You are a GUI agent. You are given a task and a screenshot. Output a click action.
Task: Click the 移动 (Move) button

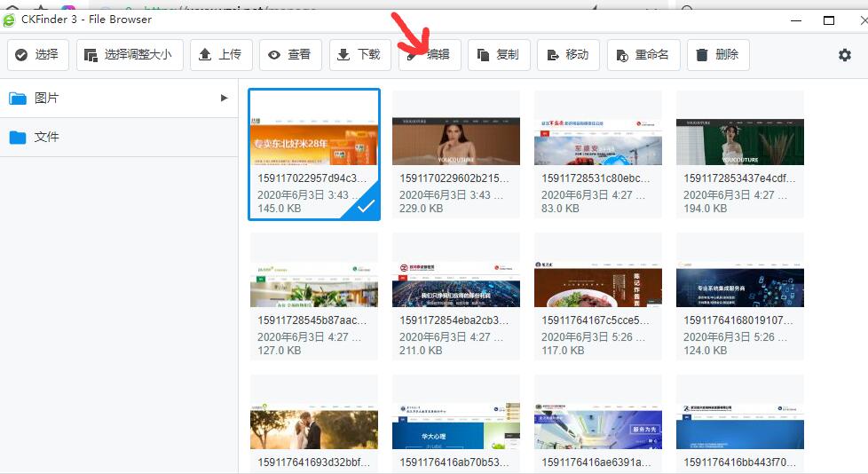tap(568, 55)
